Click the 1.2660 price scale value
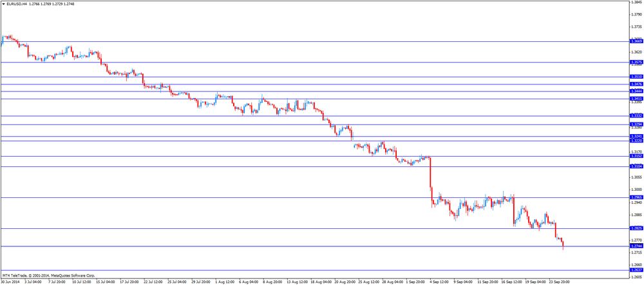This screenshot has height=285, width=644. pos(636,264)
